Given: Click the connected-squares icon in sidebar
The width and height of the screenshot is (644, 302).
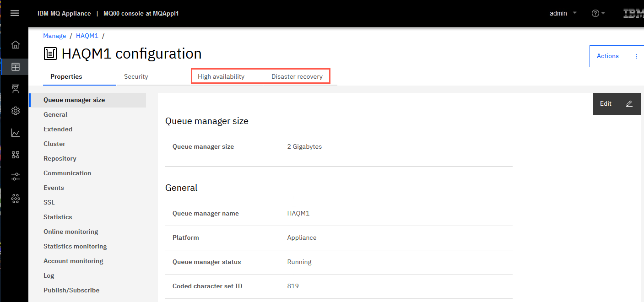Looking at the screenshot, I should tap(16, 155).
